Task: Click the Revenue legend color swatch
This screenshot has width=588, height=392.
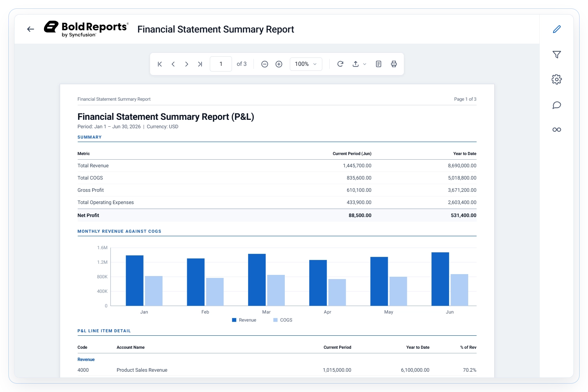Action: point(234,320)
